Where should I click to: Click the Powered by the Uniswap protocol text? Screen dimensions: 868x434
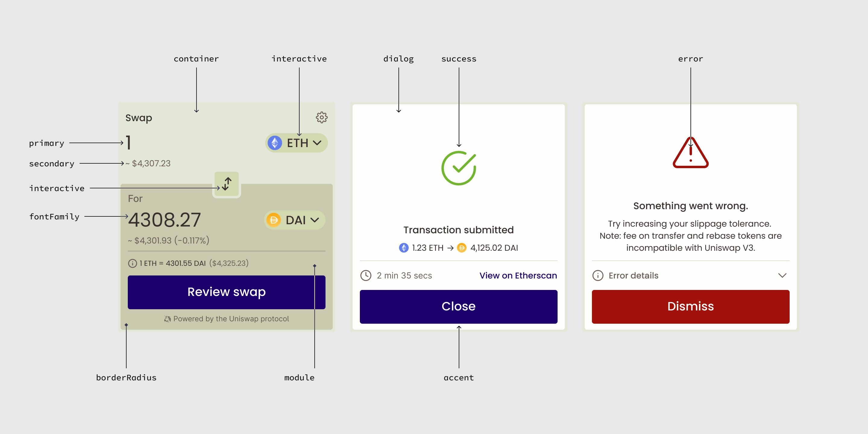(x=231, y=319)
